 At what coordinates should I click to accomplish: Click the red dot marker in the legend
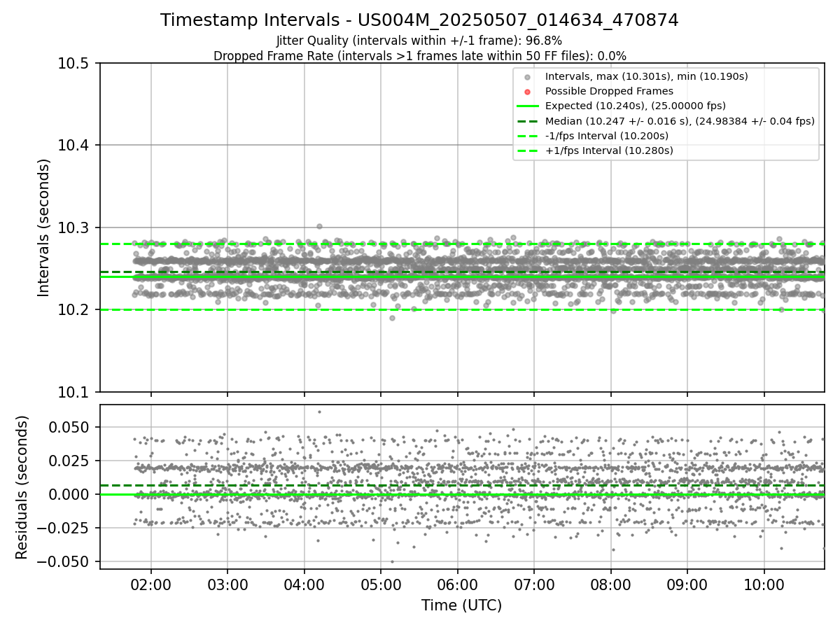tap(528, 92)
